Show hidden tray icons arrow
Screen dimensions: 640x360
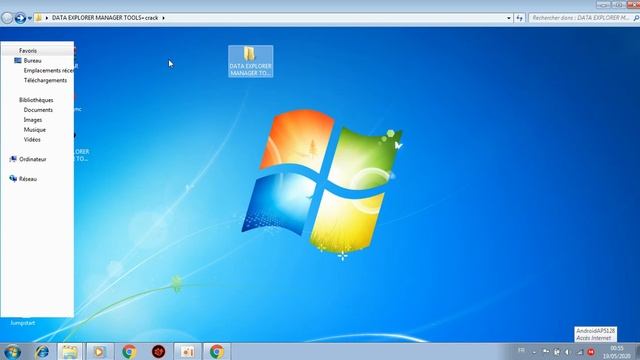click(x=534, y=351)
